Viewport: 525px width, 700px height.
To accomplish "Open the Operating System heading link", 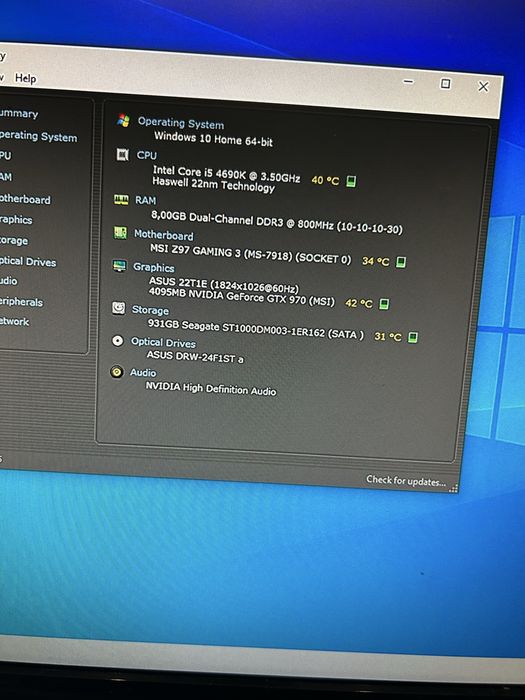I will 181,123.
